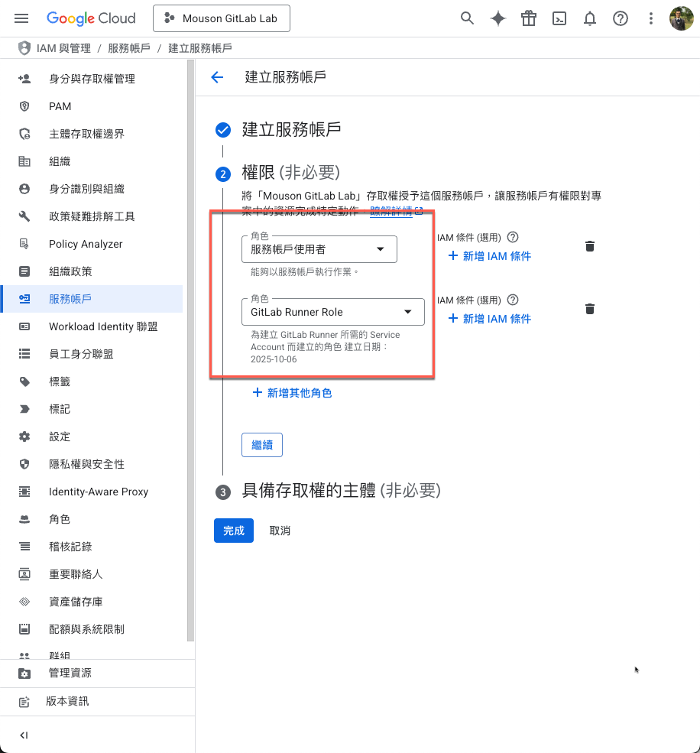
Task: Click the 角色 hat icon in sidebar
Action: (x=24, y=519)
